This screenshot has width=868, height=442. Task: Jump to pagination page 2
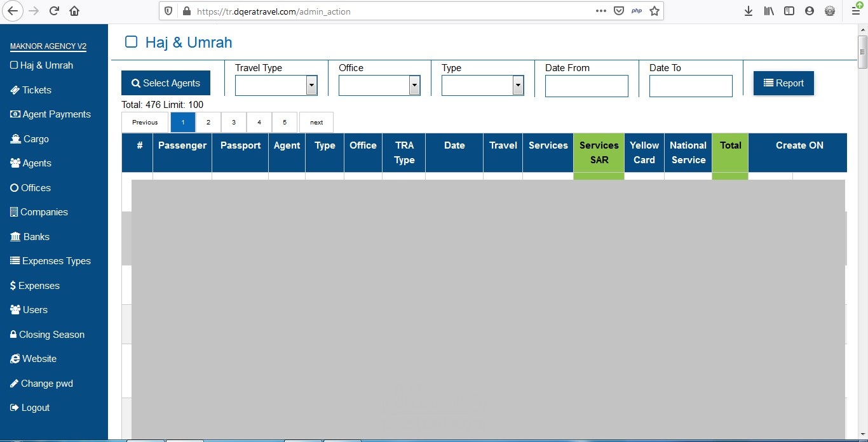208,122
